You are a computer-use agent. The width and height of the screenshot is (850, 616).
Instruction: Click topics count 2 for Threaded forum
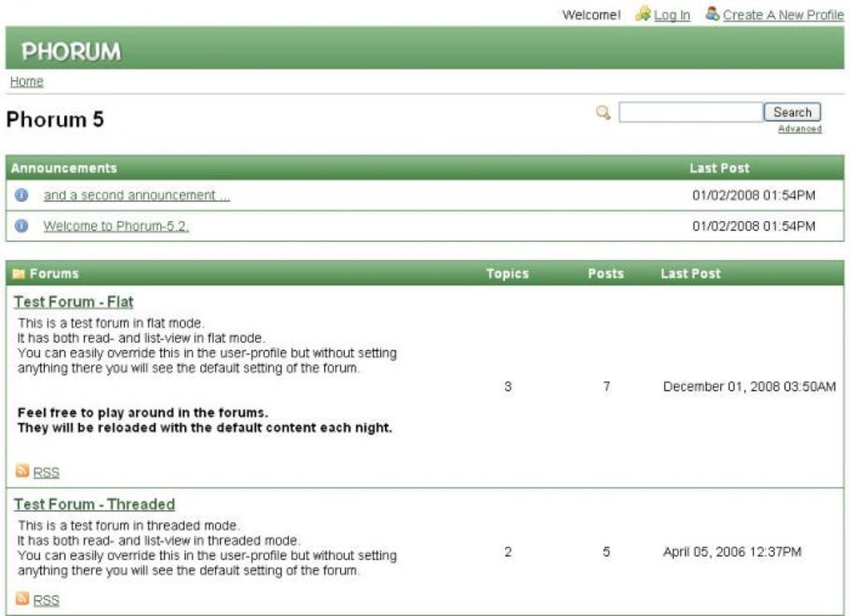508,552
